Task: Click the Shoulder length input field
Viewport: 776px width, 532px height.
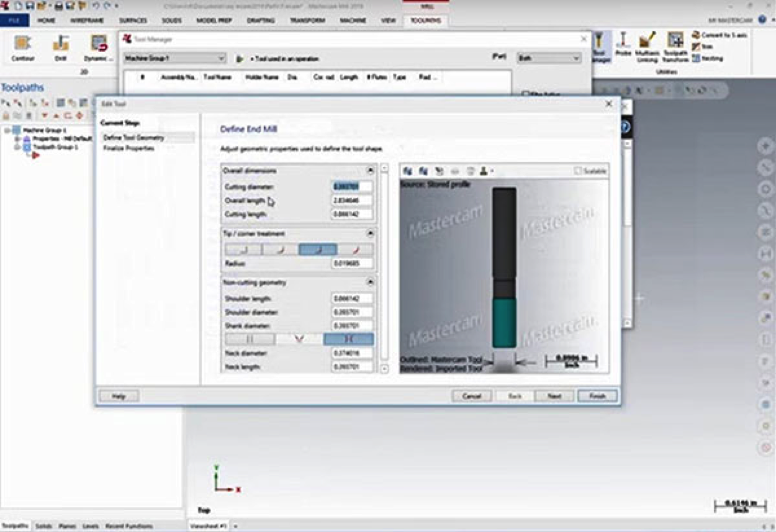Action: pyautogui.click(x=353, y=299)
